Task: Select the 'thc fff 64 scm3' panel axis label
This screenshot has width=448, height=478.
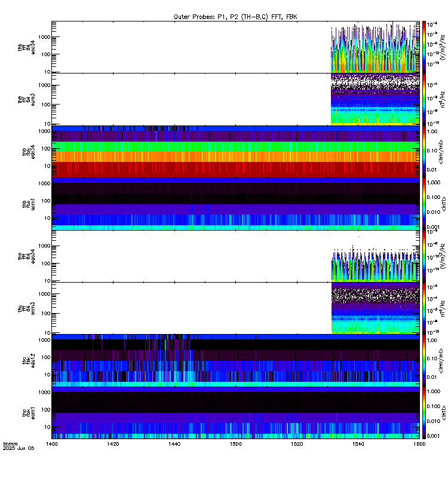Action: [26, 308]
